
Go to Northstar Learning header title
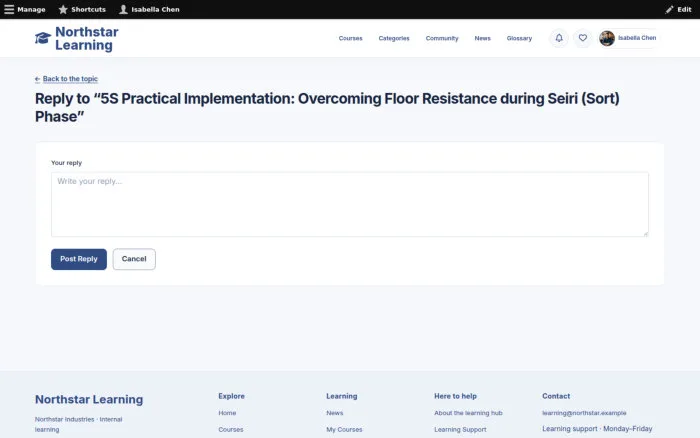(x=87, y=38)
